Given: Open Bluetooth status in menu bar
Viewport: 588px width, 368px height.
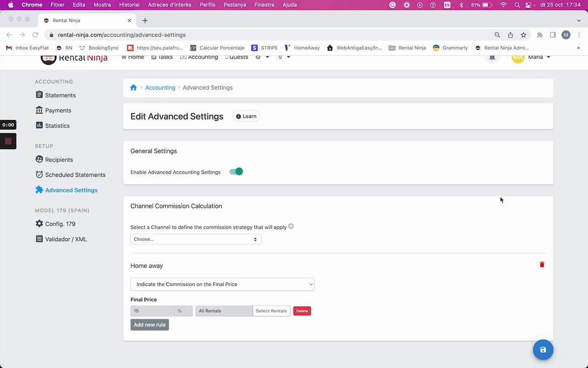Looking at the screenshot, I should pyautogui.click(x=461, y=5).
